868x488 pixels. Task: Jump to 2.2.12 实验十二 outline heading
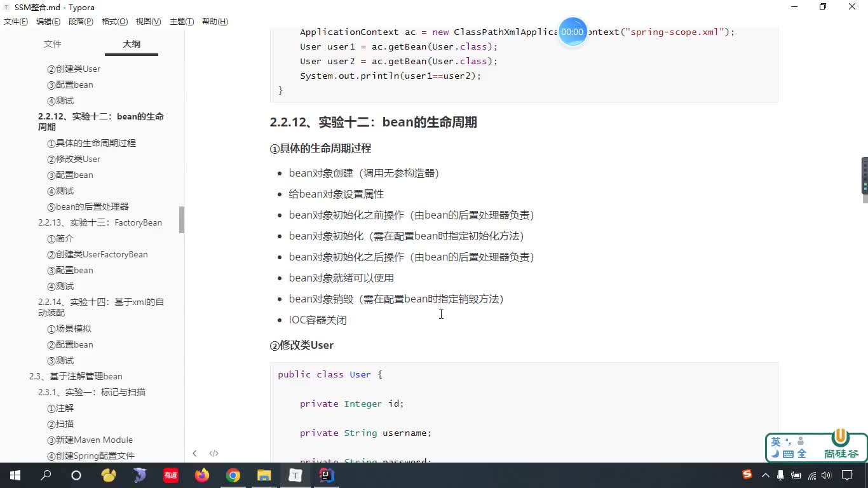point(101,121)
